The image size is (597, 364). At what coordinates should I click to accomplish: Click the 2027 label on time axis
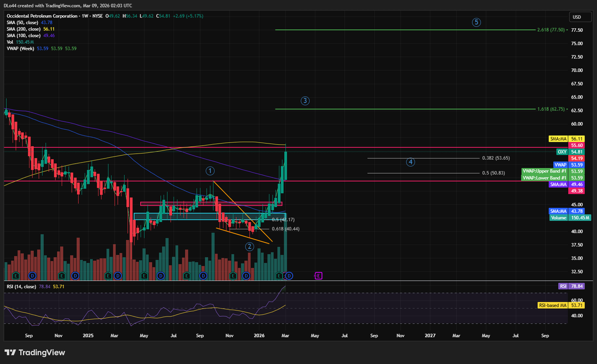pos(430,336)
